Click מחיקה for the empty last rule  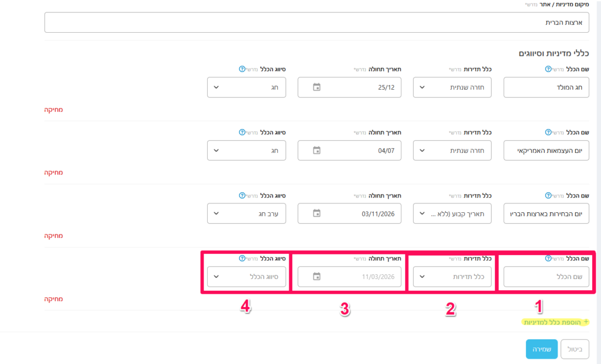click(53, 299)
